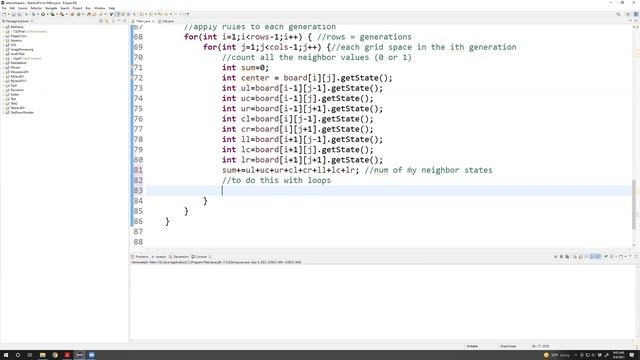This screenshot has height=360, width=640.
Task: Select the TopDownShooter project in Package Explorer
Action: (x=22, y=112)
